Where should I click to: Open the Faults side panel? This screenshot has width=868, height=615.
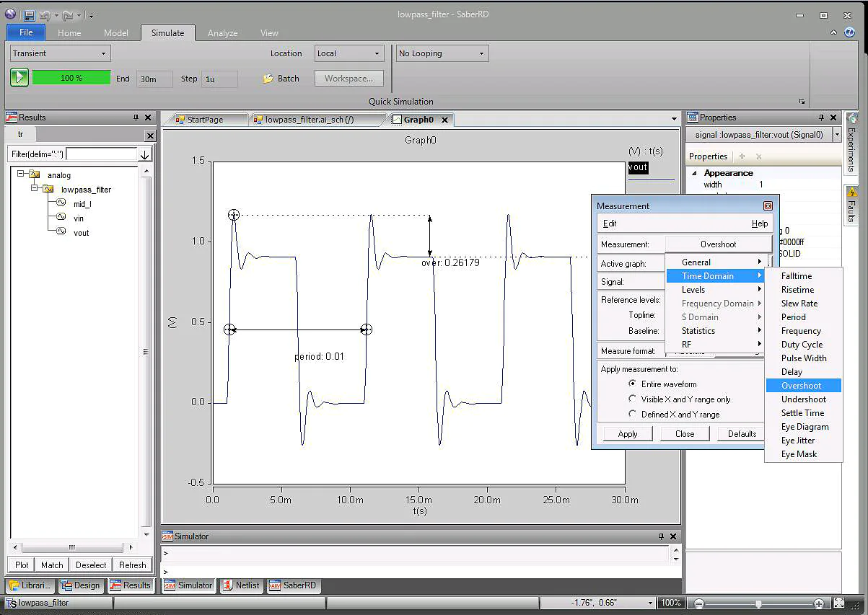(851, 205)
